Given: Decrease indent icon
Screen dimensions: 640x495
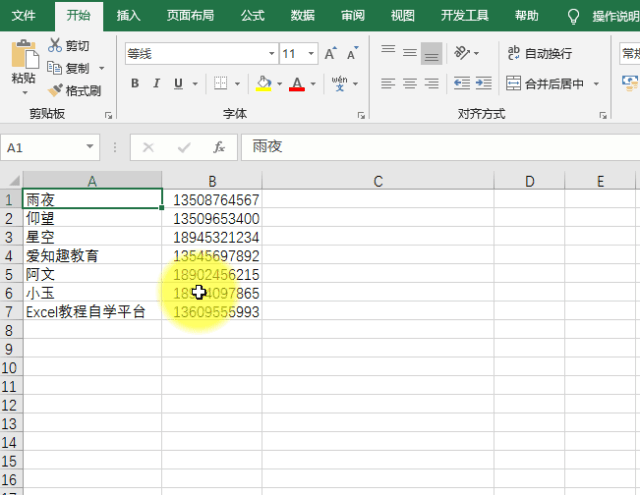Looking at the screenshot, I should [462, 84].
